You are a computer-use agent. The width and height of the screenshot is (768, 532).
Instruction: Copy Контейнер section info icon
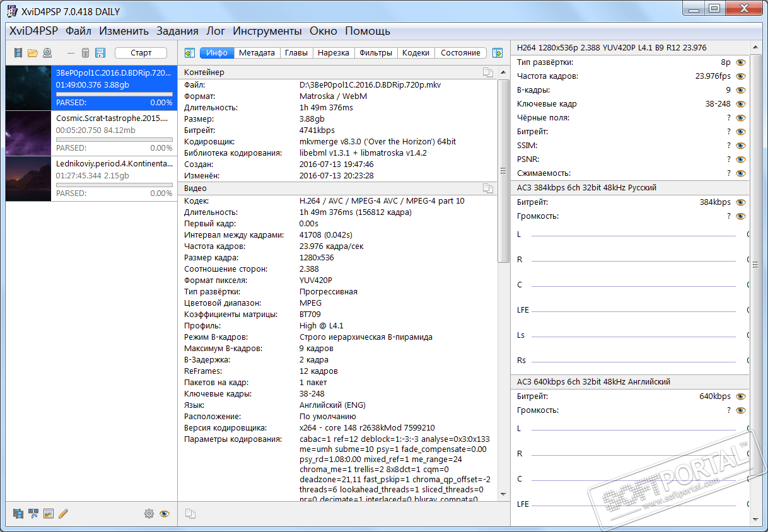[x=487, y=72]
